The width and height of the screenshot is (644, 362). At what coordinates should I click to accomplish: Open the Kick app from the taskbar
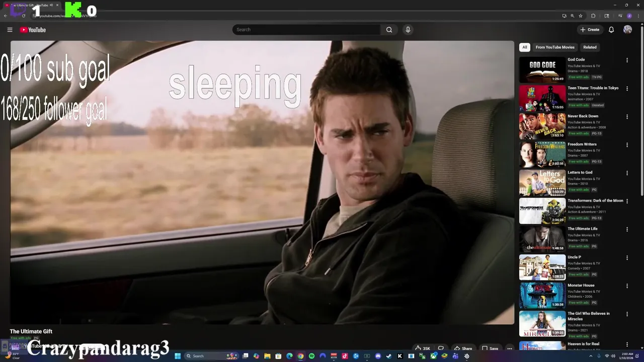click(x=399, y=356)
